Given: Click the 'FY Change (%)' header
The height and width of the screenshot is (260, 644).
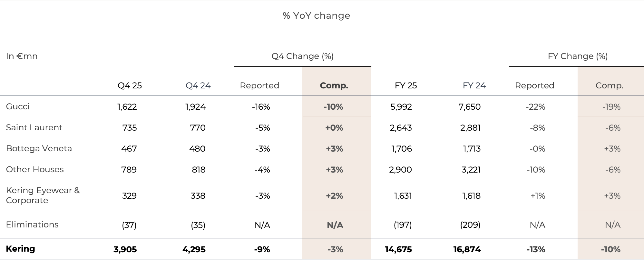Looking at the screenshot, I should pyautogui.click(x=578, y=56).
